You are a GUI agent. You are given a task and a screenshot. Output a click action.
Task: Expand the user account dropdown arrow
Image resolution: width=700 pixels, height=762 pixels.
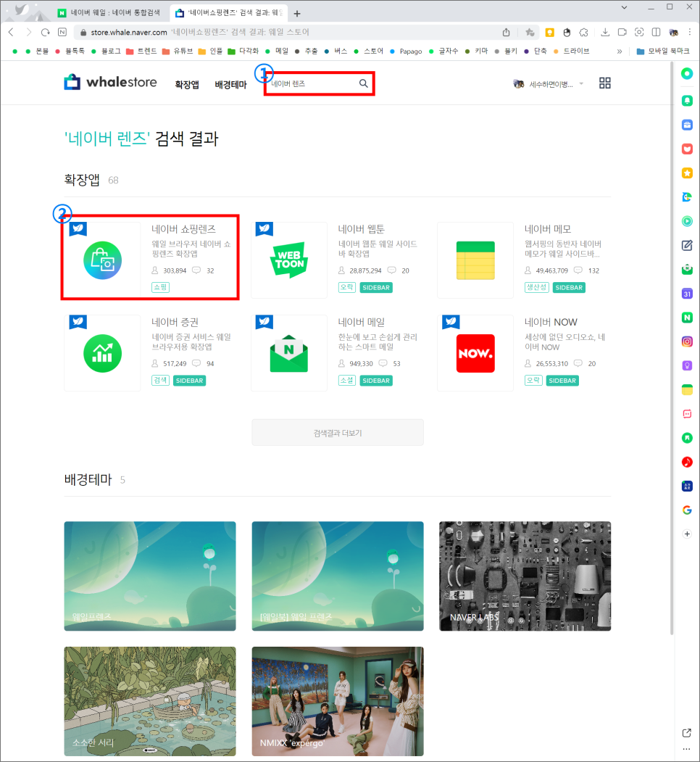tap(581, 83)
